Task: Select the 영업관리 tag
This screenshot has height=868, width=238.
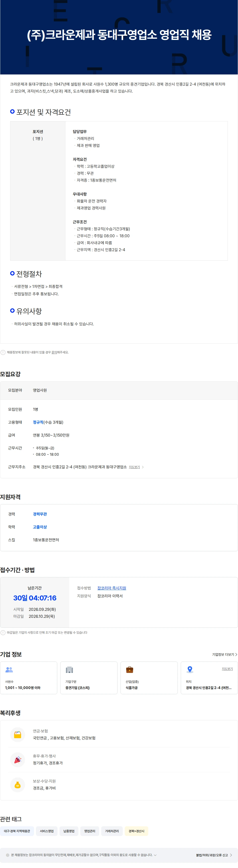Action: pos(89,831)
